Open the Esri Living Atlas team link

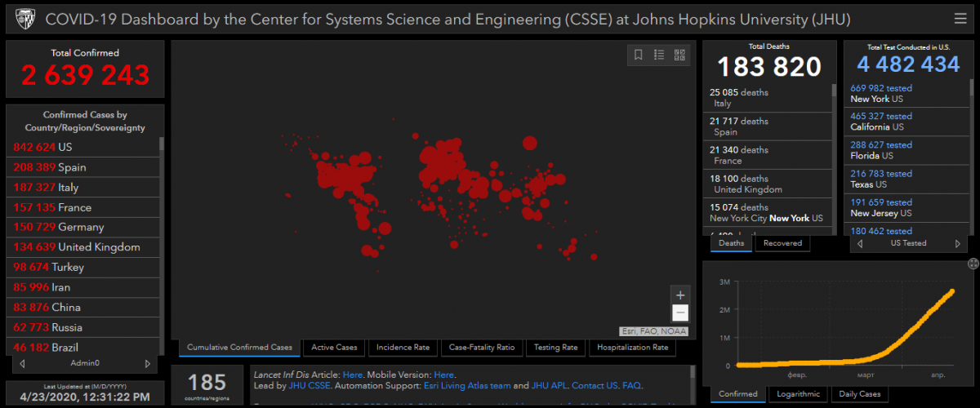pos(468,385)
